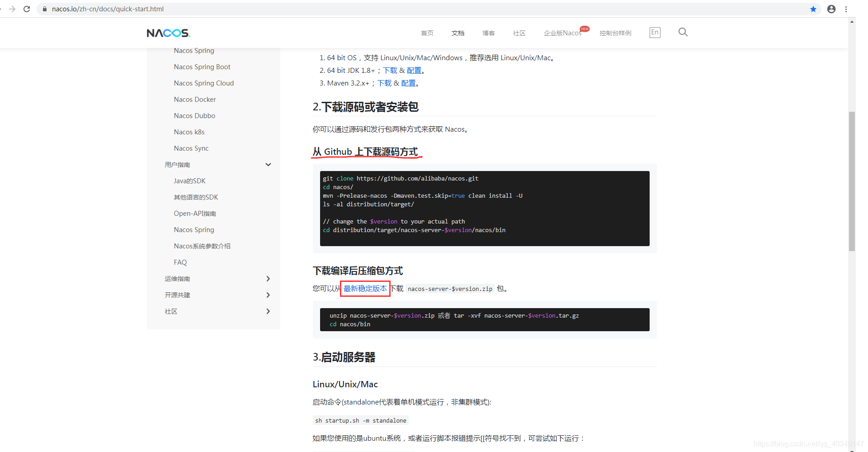
Task: Open Nacos Sync doc
Action: click(x=191, y=148)
